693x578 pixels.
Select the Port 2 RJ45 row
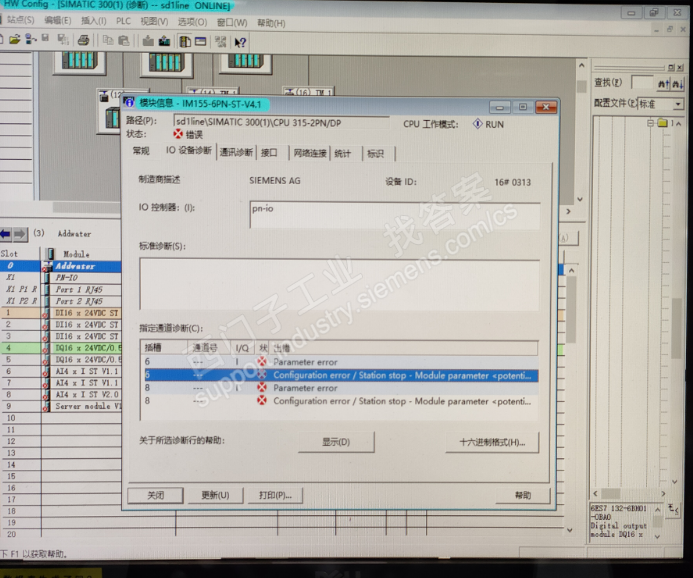[61, 301]
